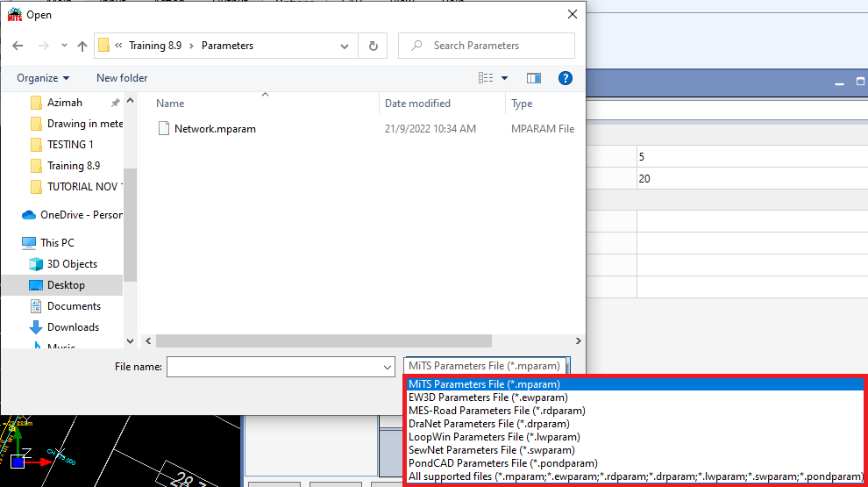Screen dimensions: 868x487
Task: Sort by Date modified column
Action: 417,104
